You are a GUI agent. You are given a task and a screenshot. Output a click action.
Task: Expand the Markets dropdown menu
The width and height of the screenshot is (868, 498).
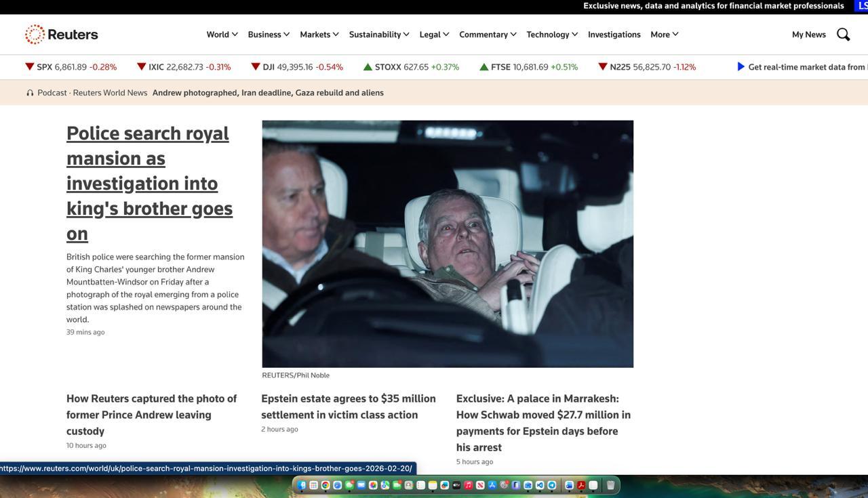point(319,35)
